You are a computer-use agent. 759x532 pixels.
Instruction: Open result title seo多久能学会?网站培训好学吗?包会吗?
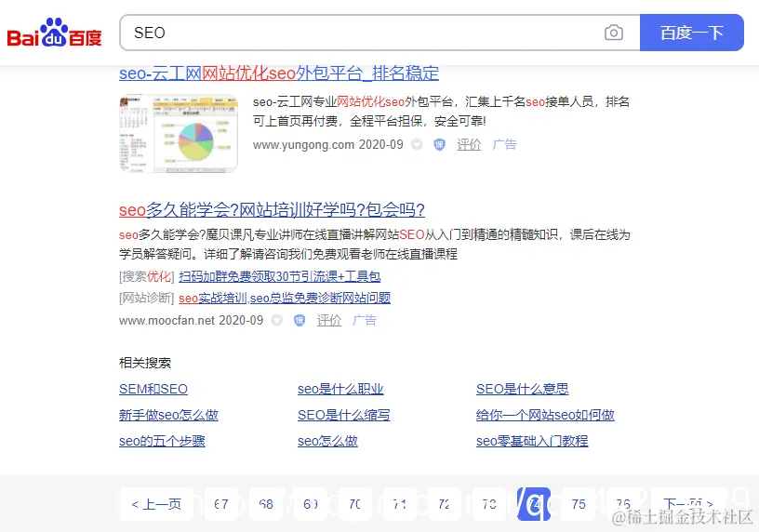(x=272, y=210)
